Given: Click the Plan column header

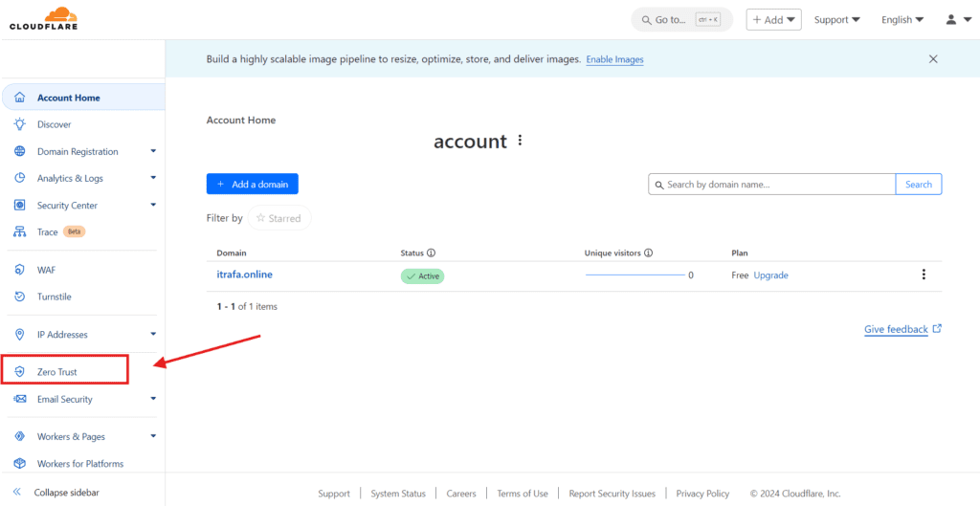Looking at the screenshot, I should (x=740, y=253).
